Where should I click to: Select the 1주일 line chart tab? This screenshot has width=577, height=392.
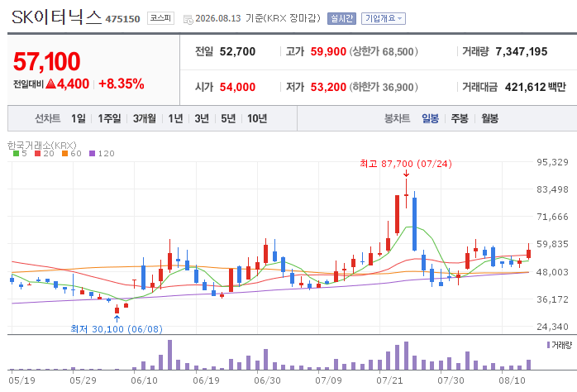coord(109,118)
